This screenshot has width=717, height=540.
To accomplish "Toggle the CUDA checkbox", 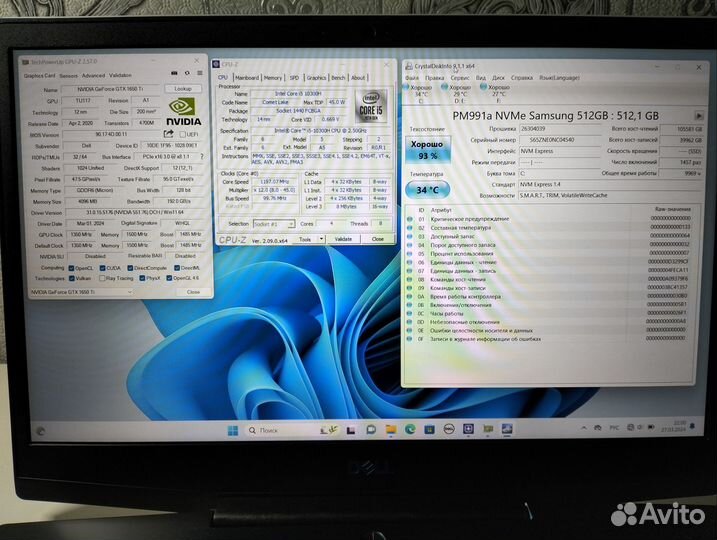I will coord(102,268).
